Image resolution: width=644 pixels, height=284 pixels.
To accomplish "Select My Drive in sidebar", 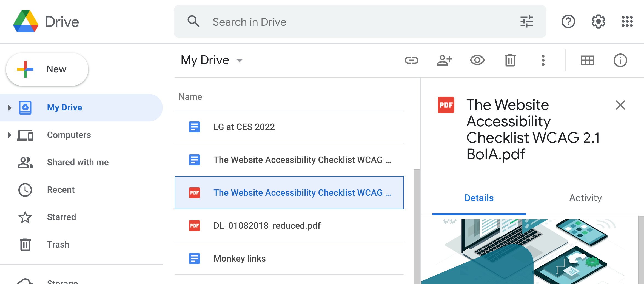I will [x=81, y=107].
